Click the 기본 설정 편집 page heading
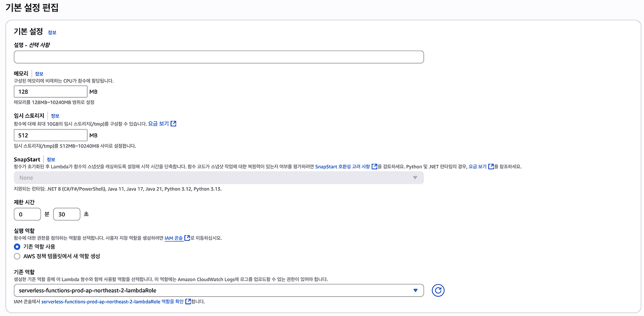 (32, 8)
